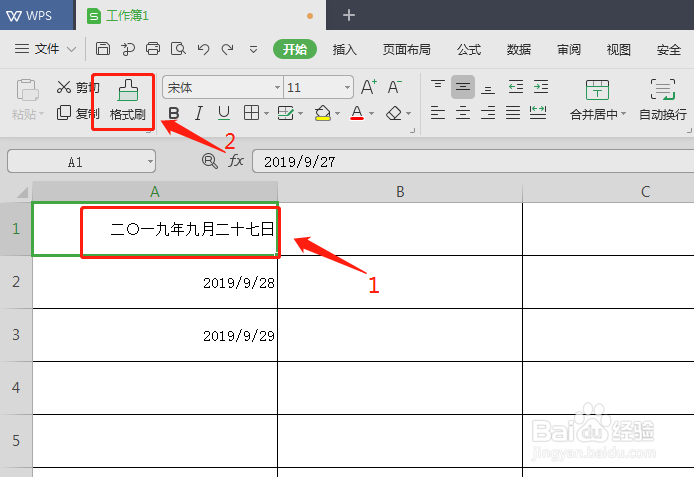Viewport: 694px width, 477px height.
Task: Increase indent icon
Action: [x=541, y=87]
